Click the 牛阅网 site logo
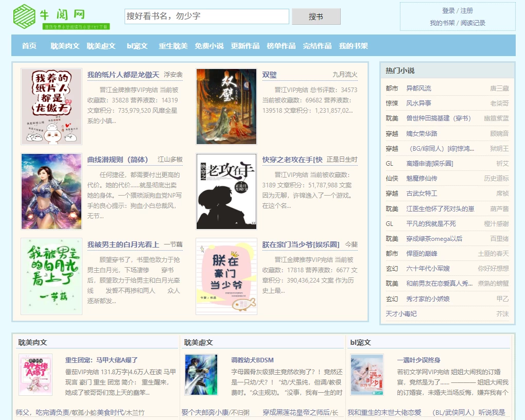Image resolution: width=525 pixels, height=420 pixels. (61, 16)
